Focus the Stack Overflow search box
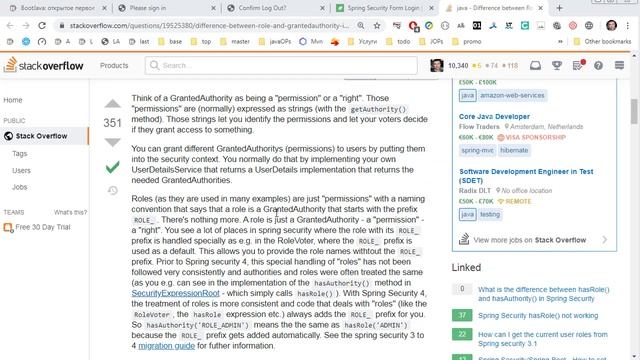The image size is (640, 360). tap(281, 65)
